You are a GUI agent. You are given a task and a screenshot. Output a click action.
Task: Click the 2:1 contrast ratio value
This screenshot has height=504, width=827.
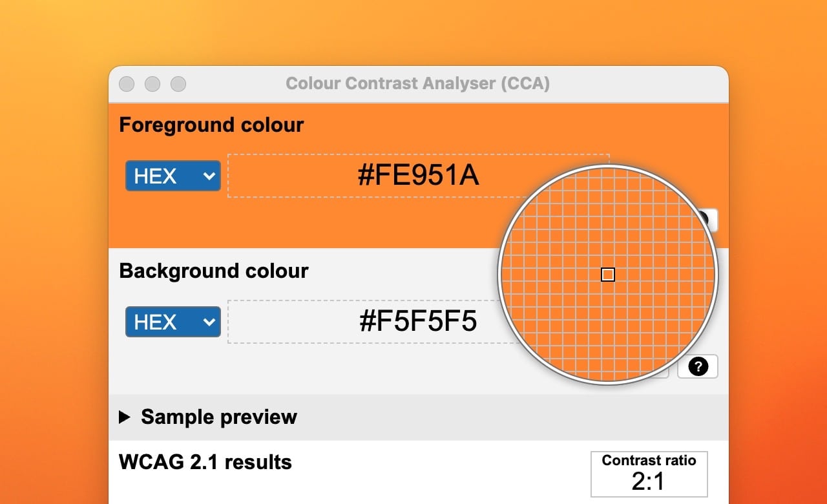coord(648,481)
